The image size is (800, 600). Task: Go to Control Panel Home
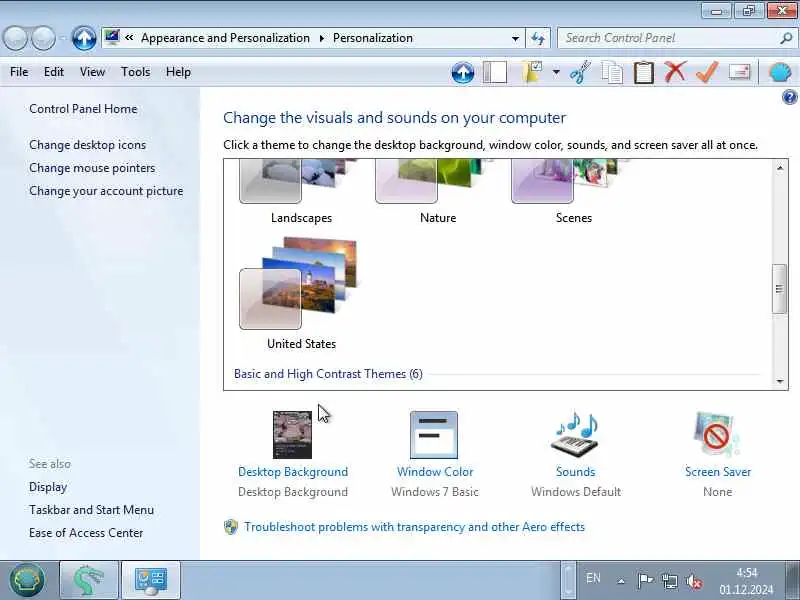point(83,109)
